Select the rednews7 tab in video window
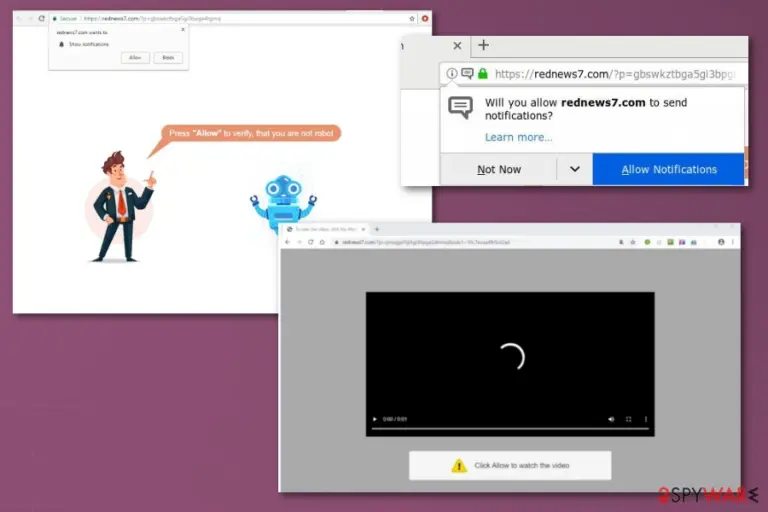This screenshot has height=512, width=768. click(326, 229)
